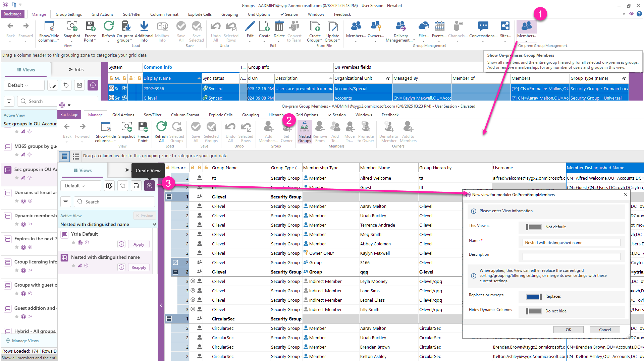Image resolution: width=644 pixels, height=361 pixels.
Task: Toggle Nested Groups in On-prem Group Members ribbon
Action: tap(305, 132)
